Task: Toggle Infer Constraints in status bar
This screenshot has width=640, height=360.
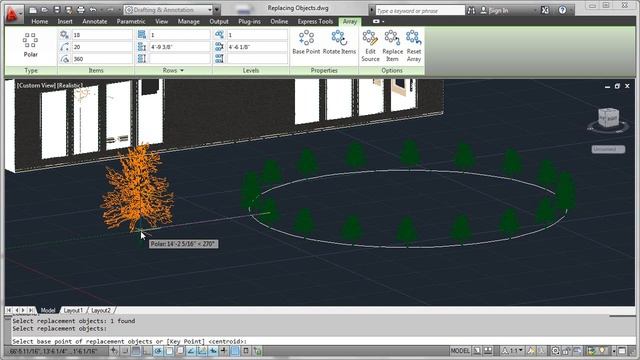Action: 114,351
